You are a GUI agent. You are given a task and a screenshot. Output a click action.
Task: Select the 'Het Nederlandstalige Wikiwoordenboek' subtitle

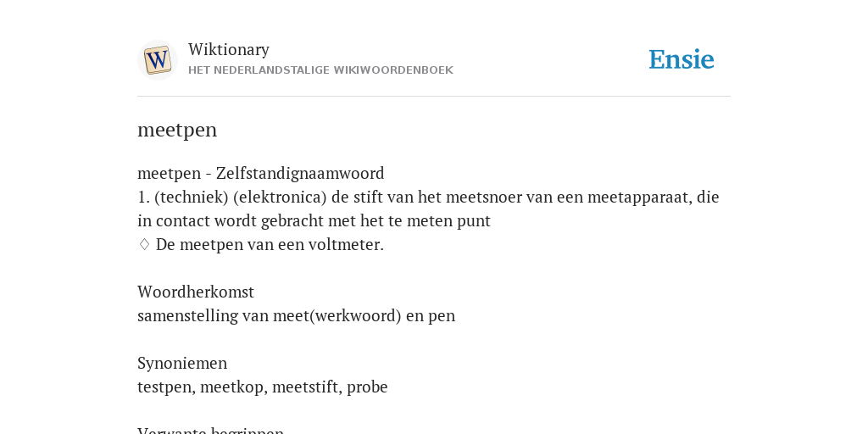coord(320,70)
